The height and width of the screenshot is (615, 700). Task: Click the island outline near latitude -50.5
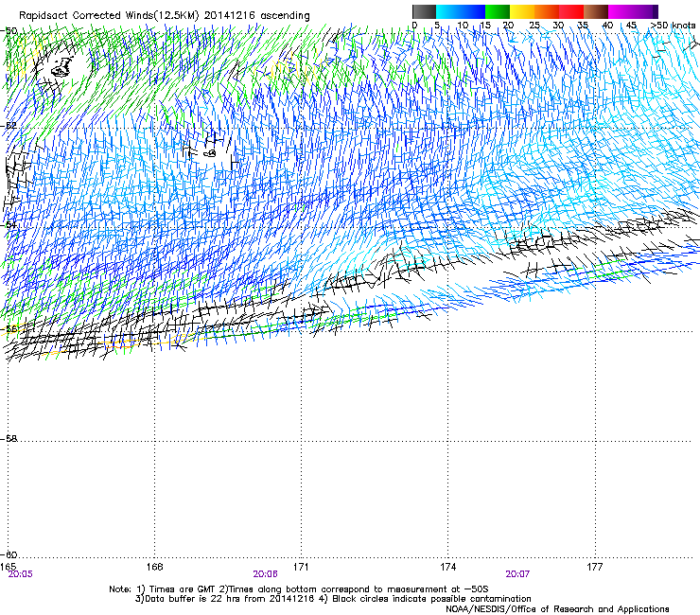61,67
